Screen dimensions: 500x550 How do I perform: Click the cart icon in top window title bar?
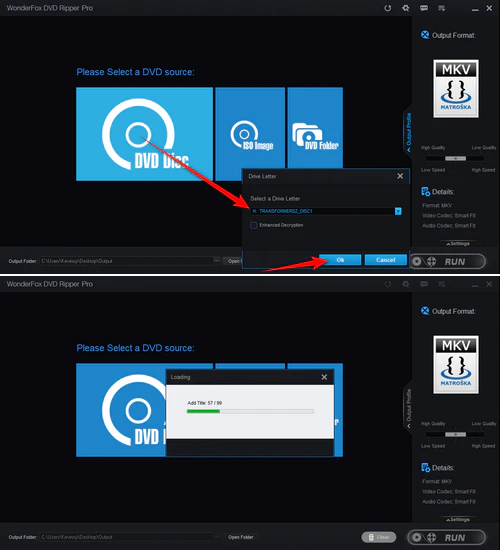click(442, 8)
